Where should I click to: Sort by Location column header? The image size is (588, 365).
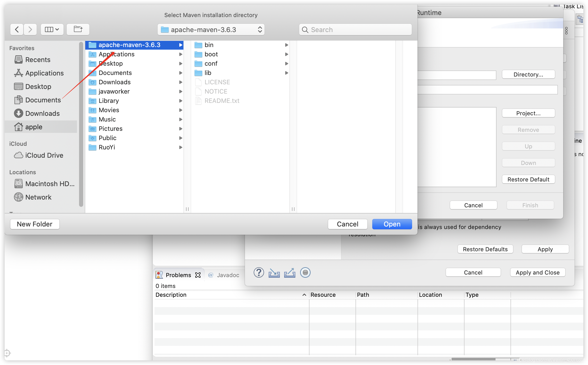[441, 295]
